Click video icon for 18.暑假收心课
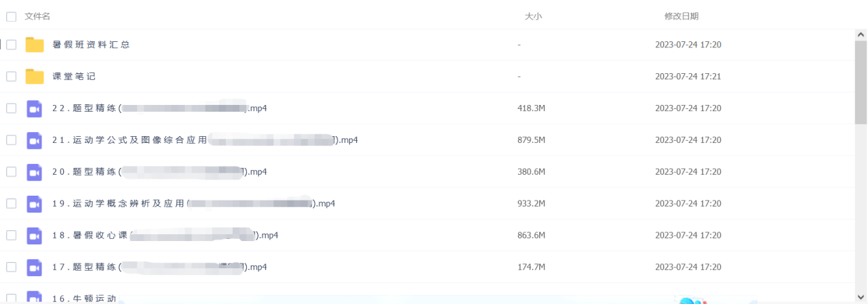Image resolution: width=868 pixels, height=304 pixels. click(x=35, y=236)
